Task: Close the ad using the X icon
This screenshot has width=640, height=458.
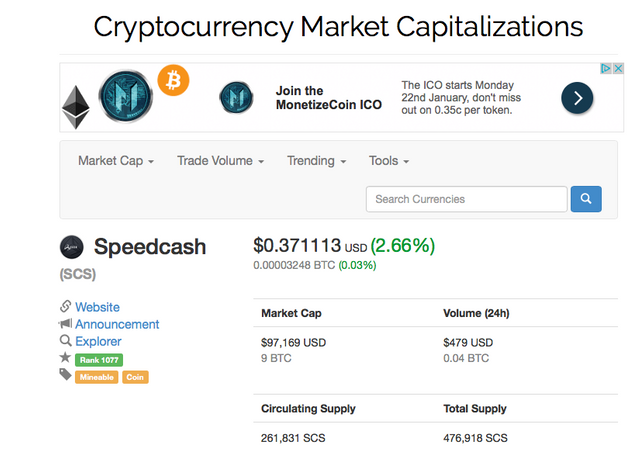Action: 618,69
